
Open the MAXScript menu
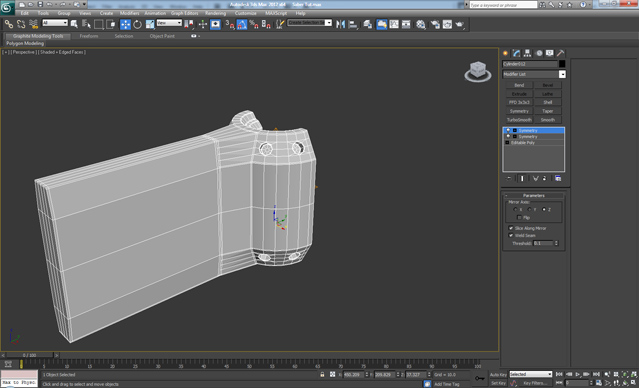coord(276,13)
